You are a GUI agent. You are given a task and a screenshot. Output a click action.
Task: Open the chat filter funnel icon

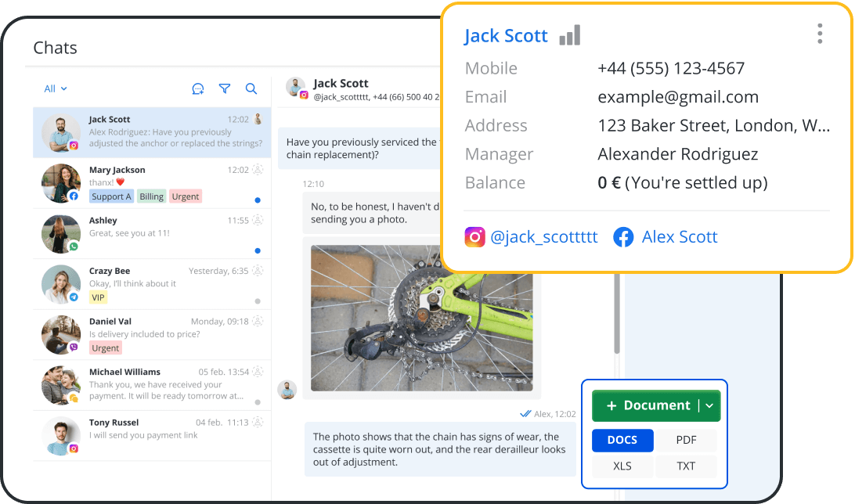click(x=225, y=89)
